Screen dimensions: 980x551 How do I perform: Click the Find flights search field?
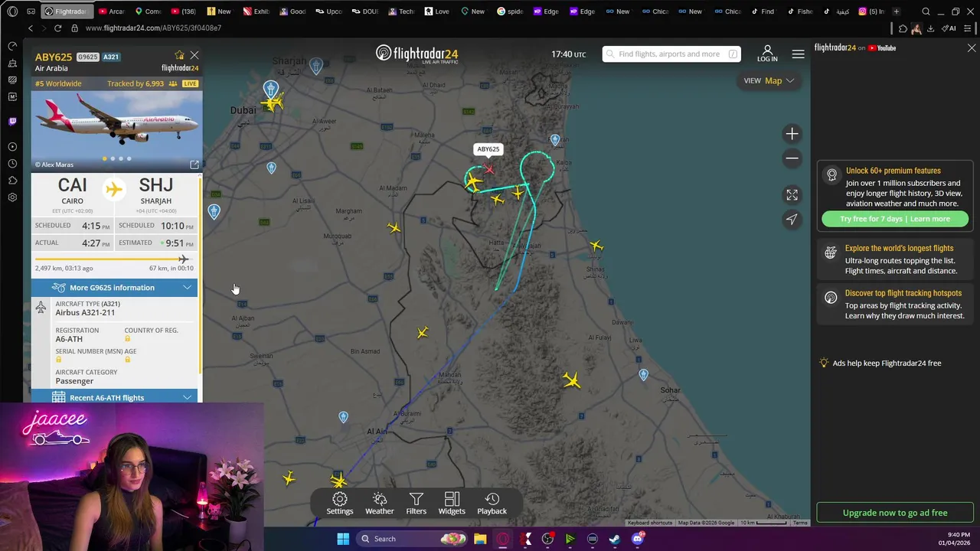click(x=671, y=54)
